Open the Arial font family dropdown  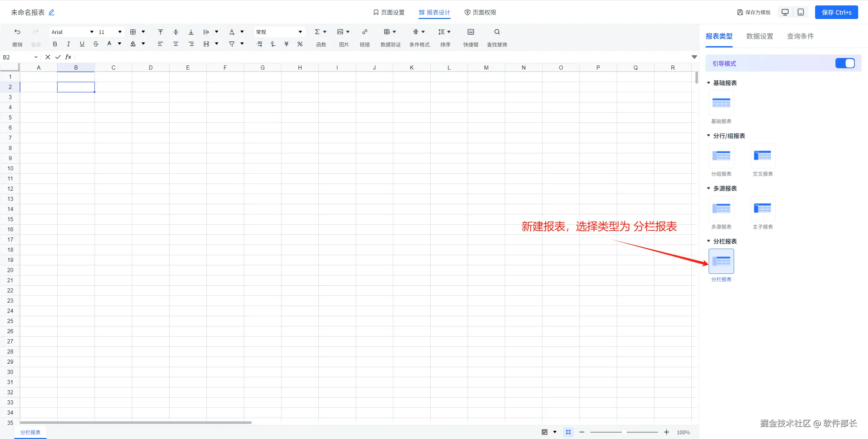[72, 32]
